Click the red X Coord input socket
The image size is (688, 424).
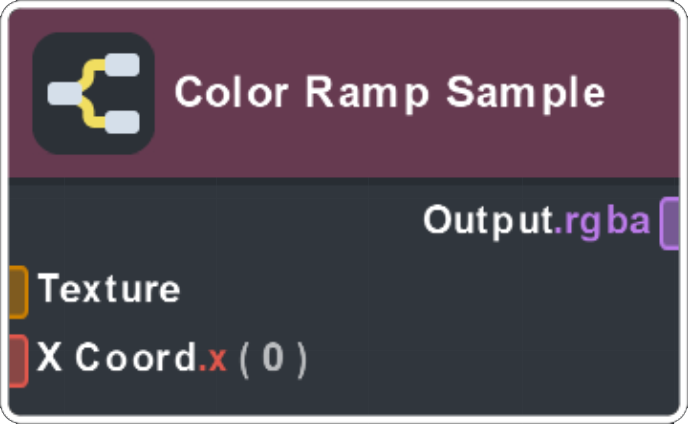[x=17, y=359]
